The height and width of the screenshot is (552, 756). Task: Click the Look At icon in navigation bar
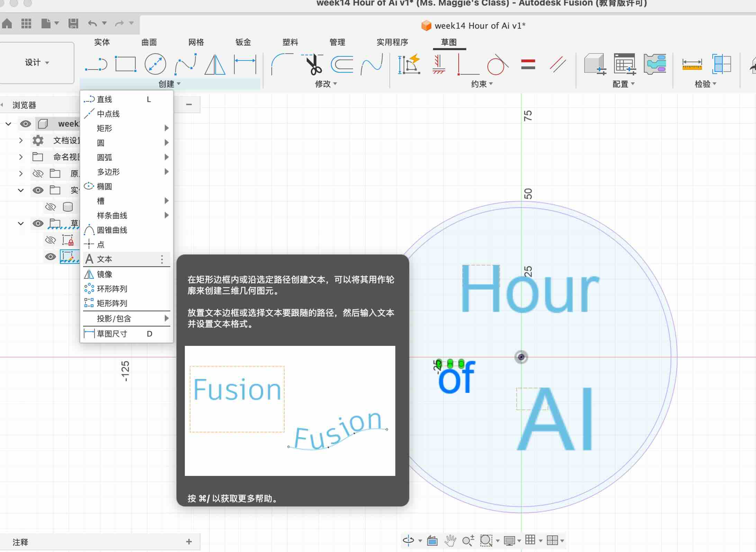pos(432,540)
